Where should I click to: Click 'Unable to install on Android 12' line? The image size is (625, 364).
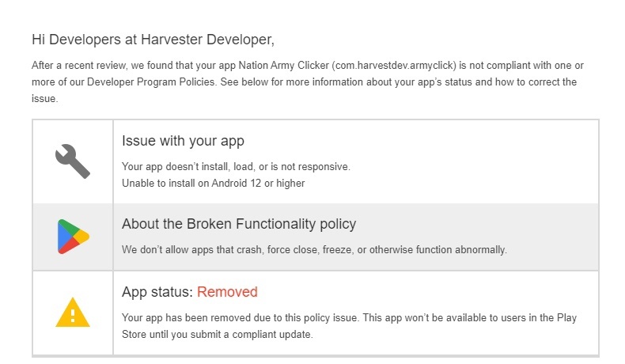pos(214,184)
